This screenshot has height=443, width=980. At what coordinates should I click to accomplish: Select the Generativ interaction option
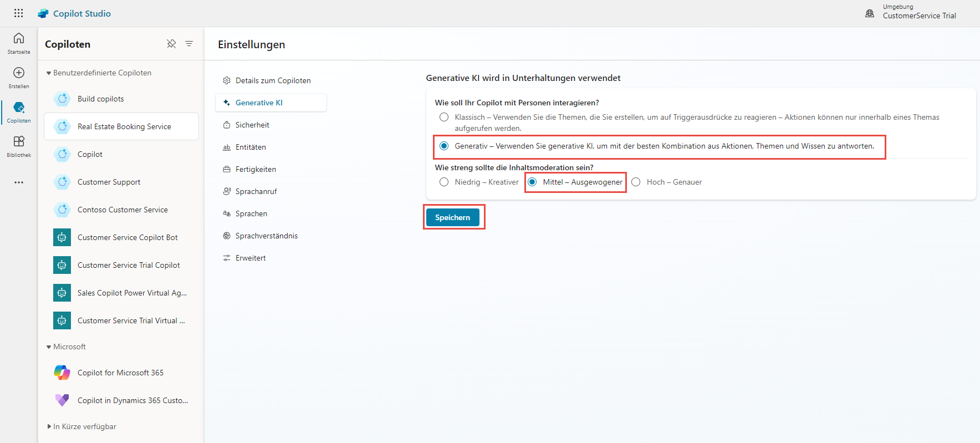tap(444, 146)
